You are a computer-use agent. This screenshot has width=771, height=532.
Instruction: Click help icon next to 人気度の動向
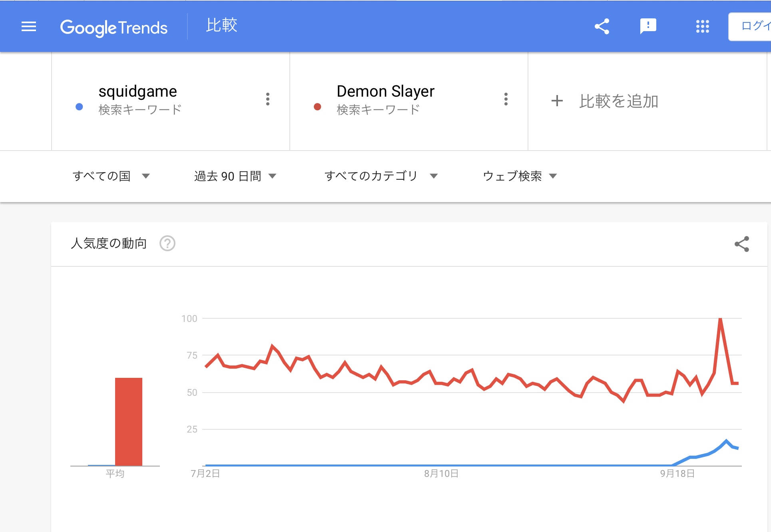click(x=167, y=243)
